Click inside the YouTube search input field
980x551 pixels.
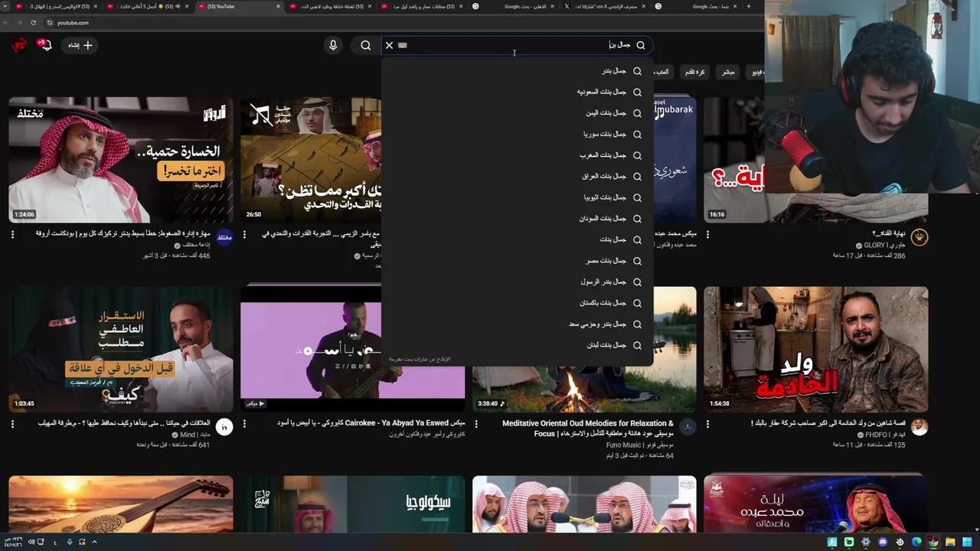click(517, 45)
